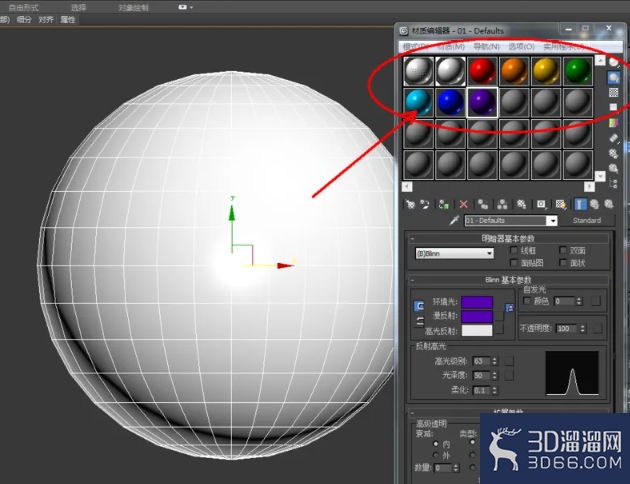Click 自发光 value spinner arrows
Image resolution: width=630 pixels, height=484 pixels.
[x=579, y=301]
